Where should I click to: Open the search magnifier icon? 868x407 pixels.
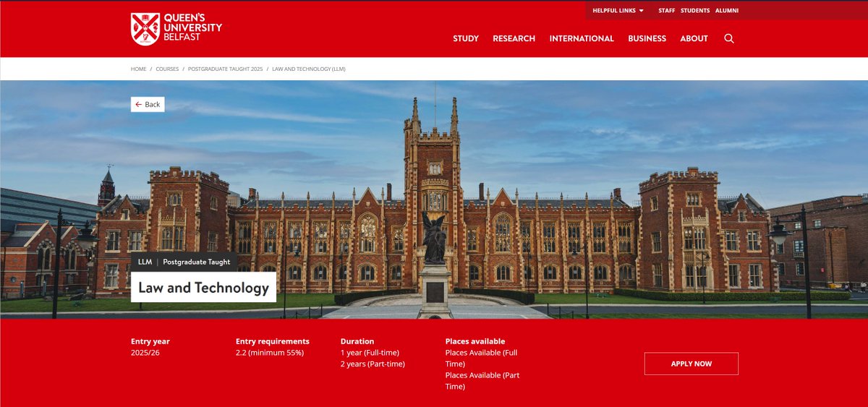728,38
